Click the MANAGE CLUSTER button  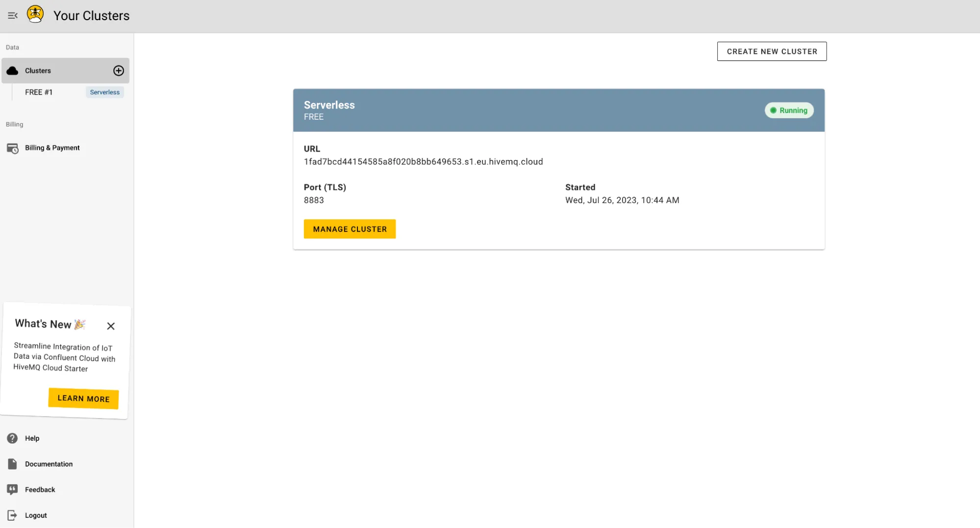[350, 229]
